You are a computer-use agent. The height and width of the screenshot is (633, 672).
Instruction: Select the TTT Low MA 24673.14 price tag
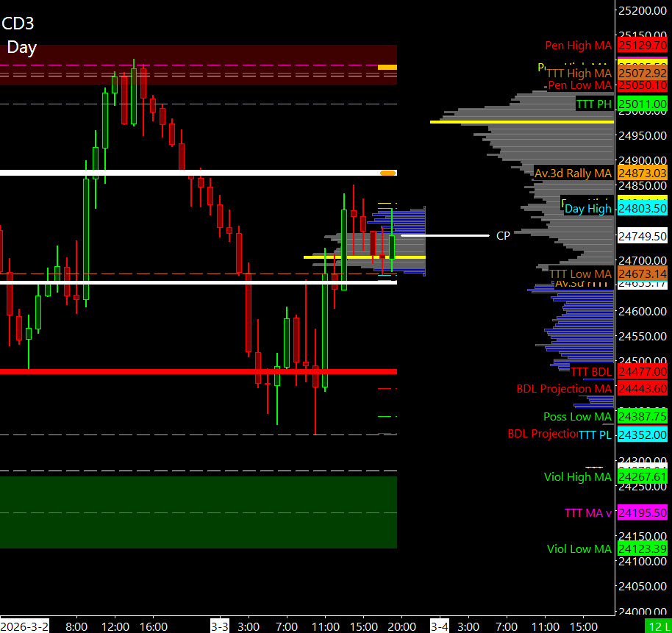click(642, 273)
